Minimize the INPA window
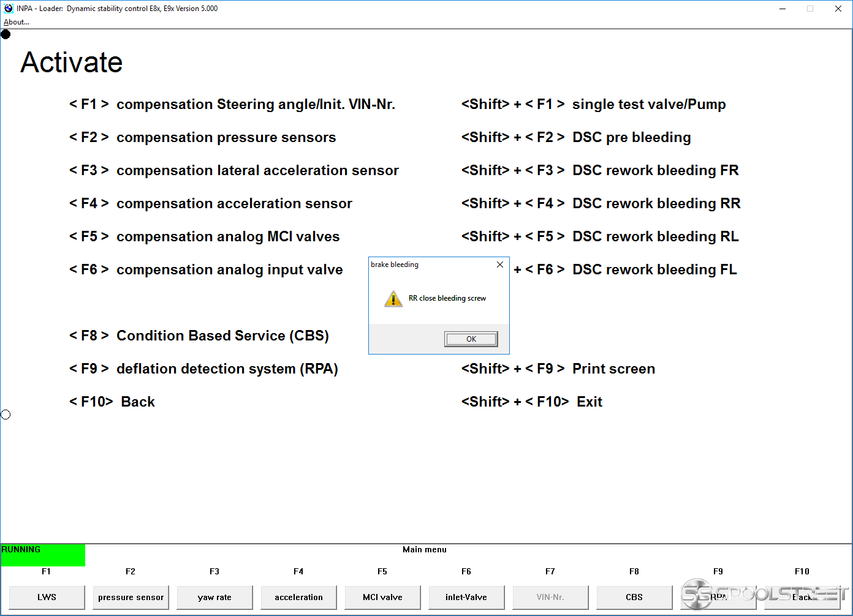The image size is (853, 616). (x=783, y=9)
